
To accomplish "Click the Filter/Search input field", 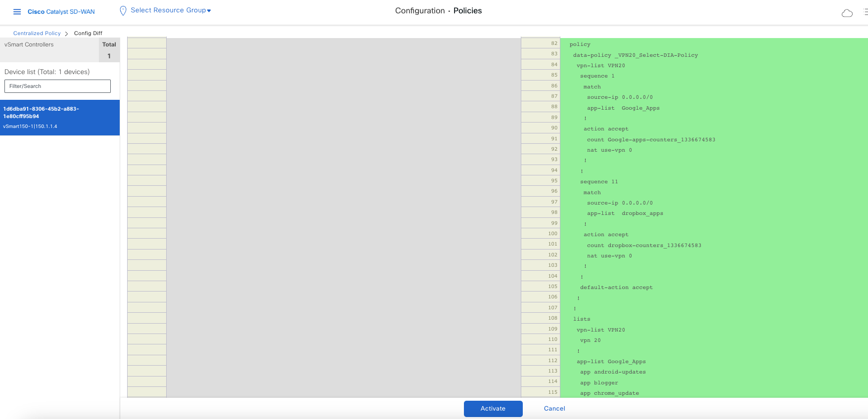I will coord(57,86).
